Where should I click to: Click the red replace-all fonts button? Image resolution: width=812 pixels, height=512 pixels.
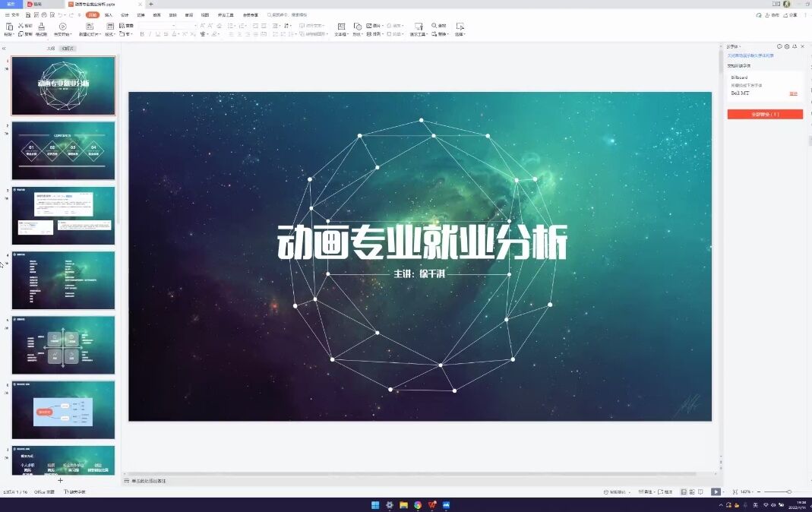click(765, 114)
